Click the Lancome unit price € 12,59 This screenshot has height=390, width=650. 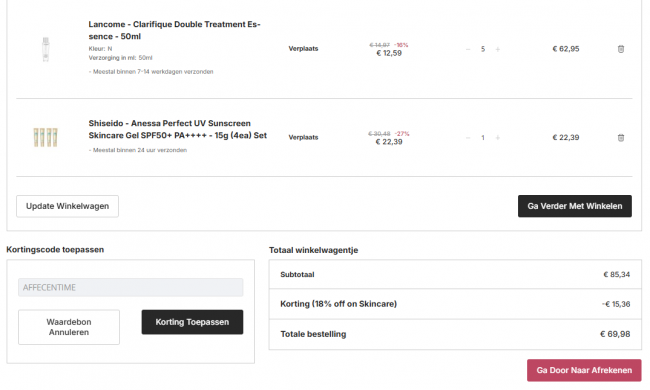point(389,53)
